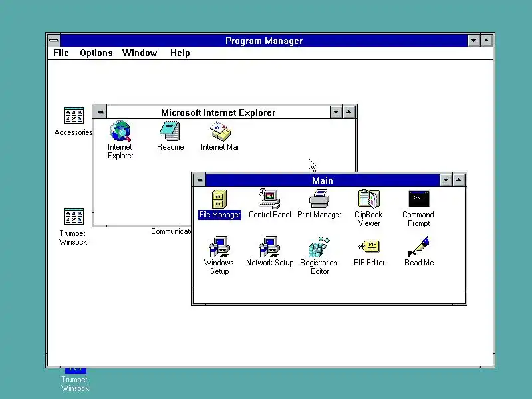Click the partially hidden Communications group label
This screenshot has height=399, width=532.
pyautogui.click(x=172, y=231)
